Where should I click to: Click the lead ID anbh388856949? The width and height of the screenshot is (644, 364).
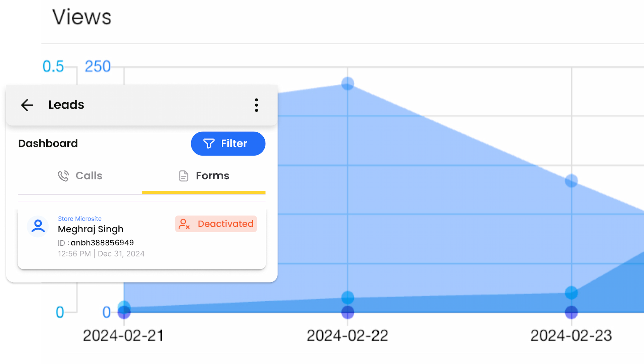click(102, 243)
